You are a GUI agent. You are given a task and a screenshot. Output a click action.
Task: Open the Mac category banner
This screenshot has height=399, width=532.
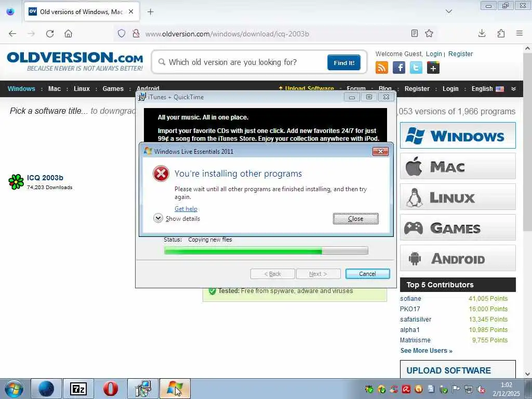click(458, 166)
